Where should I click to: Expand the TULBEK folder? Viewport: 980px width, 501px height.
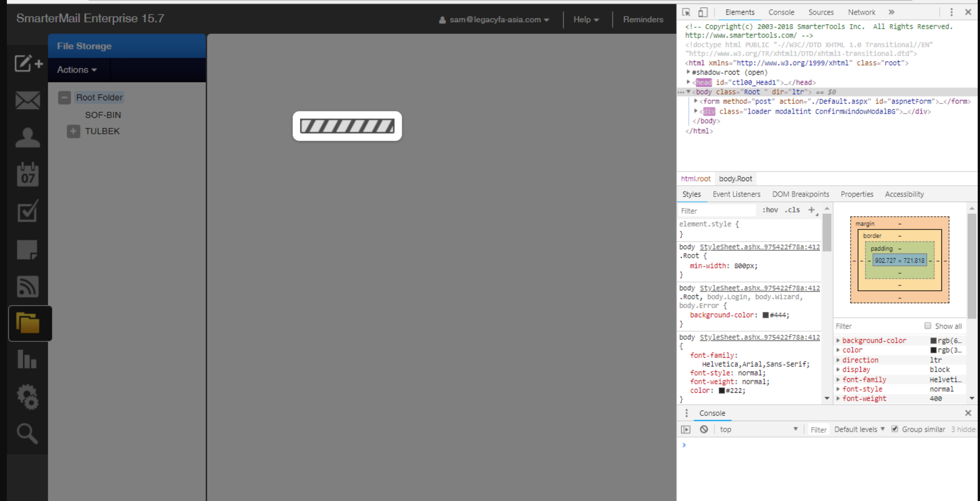(73, 131)
